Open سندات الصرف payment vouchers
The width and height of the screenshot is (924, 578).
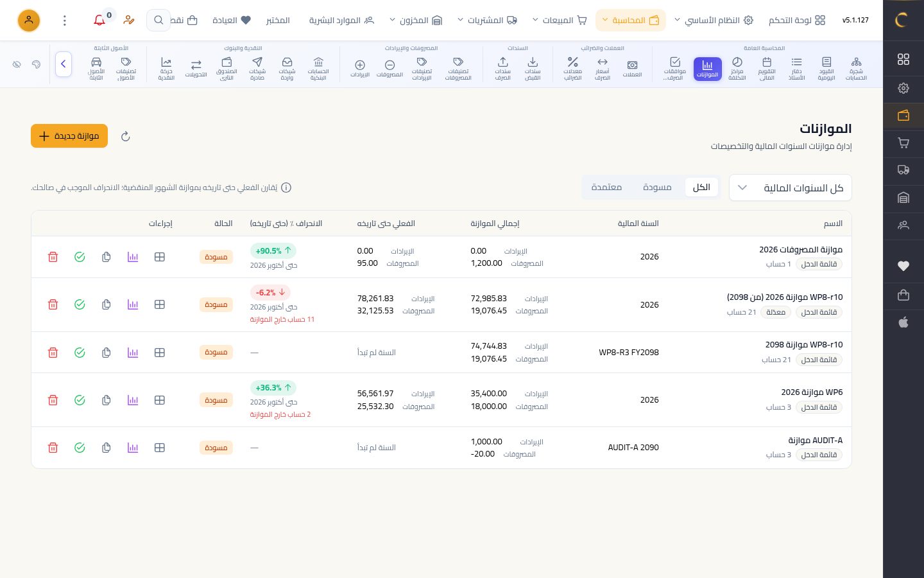503,68
